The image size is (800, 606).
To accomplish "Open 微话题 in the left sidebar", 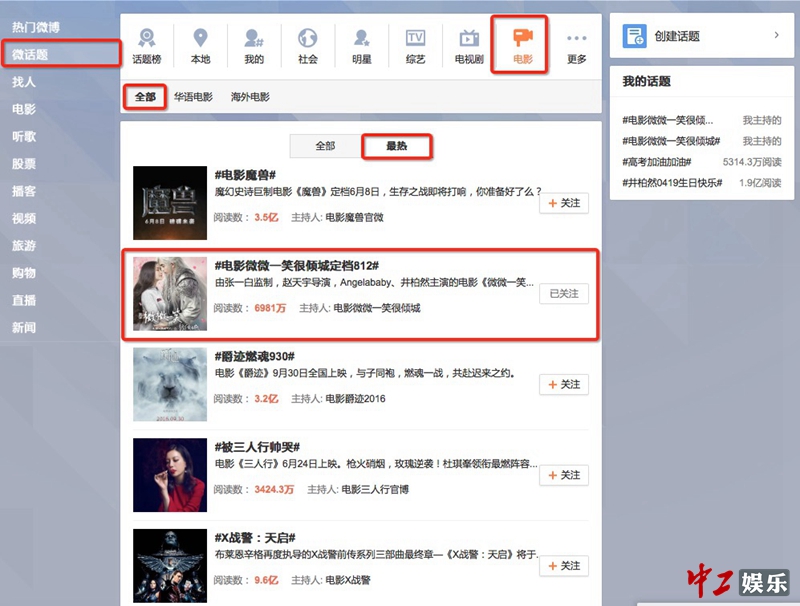I will (x=30, y=53).
